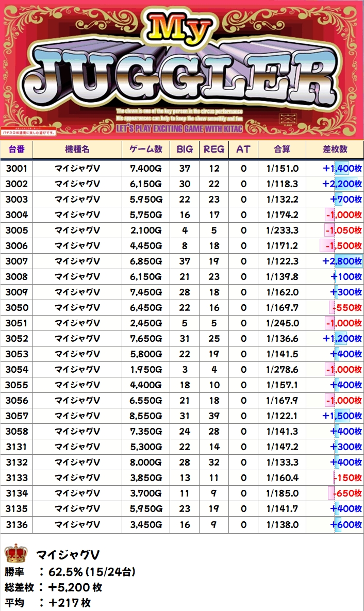Viewport: 364px width, 611px height.
Task: Click the -1,050枚 difference value
Action: pos(343,230)
